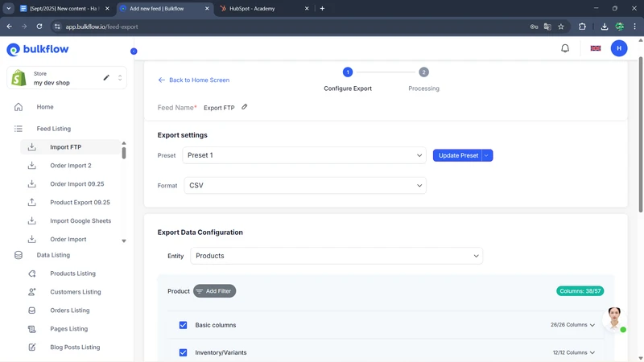Toggle the Inventory/Variants checkbox

[183, 352]
